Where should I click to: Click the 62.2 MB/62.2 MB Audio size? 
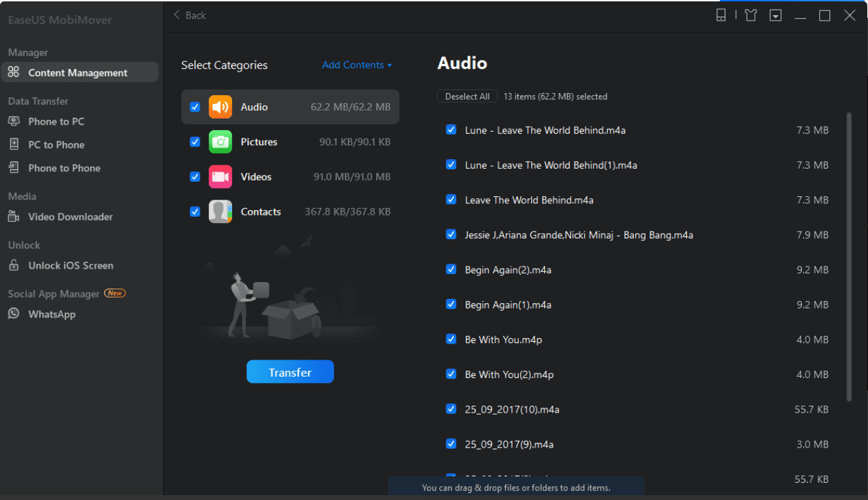[351, 107]
